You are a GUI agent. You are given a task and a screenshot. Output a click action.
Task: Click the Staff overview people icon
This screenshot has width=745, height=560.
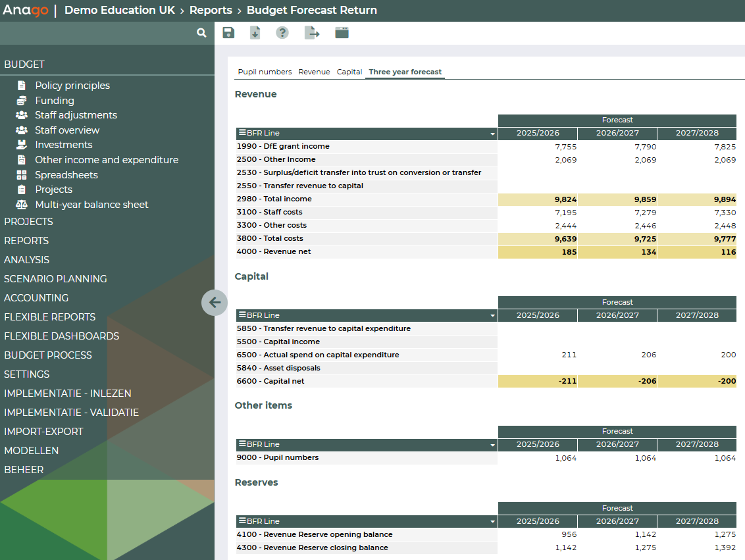coord(21,130)
